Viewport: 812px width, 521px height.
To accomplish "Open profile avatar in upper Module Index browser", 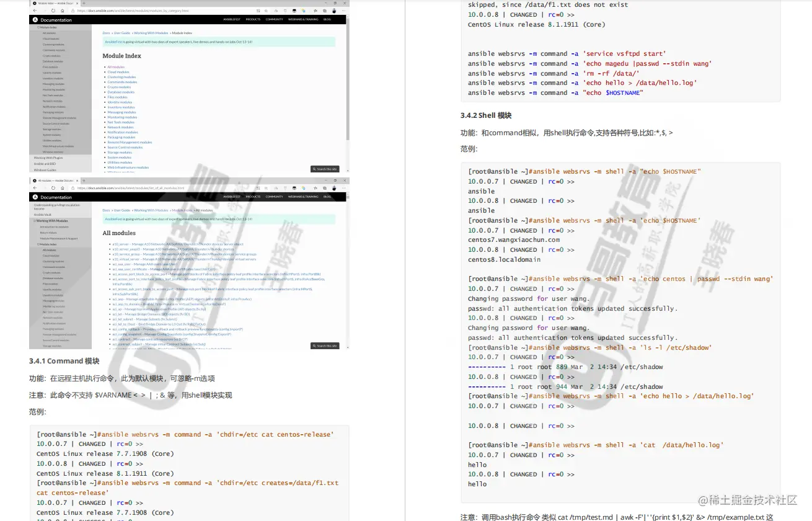I will [334, 11].
